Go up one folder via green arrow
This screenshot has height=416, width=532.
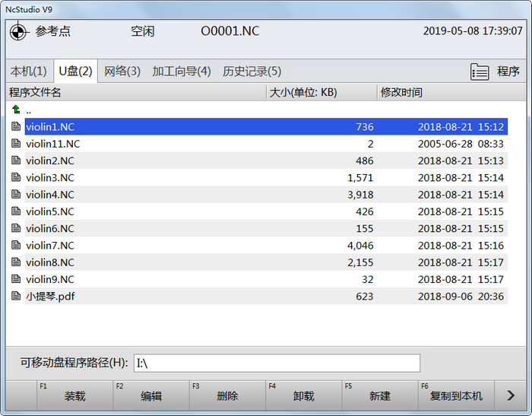(16, 110)
